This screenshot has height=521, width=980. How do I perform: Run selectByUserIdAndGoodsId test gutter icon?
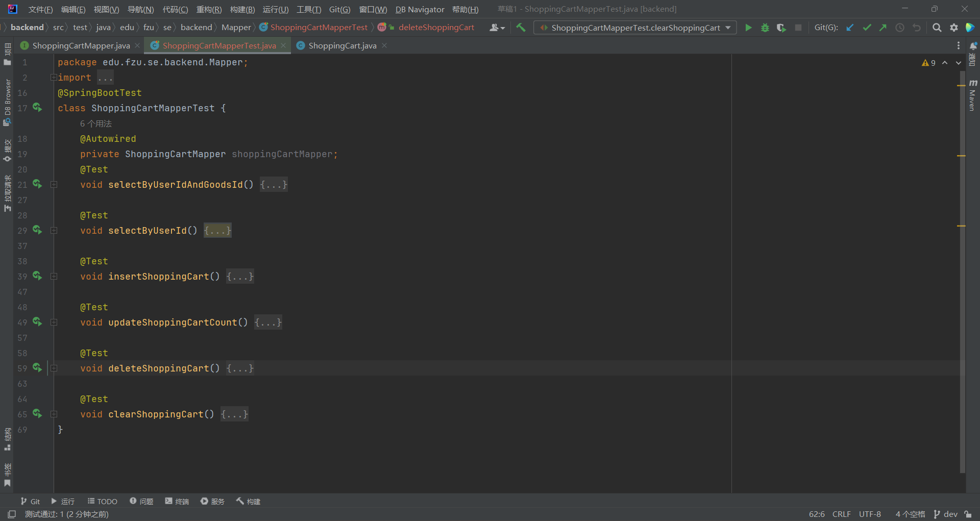[x=37, y=184]
